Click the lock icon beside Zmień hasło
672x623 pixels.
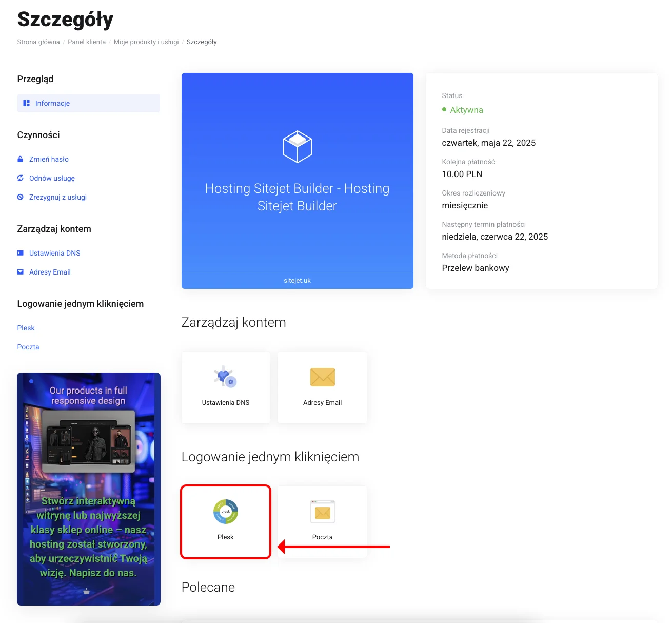pos(21,159)
